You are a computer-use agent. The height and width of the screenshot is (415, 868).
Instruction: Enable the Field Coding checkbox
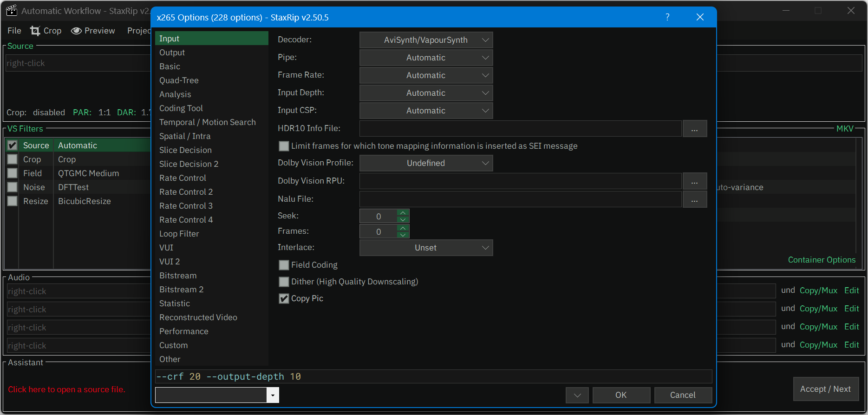click(284, 265)
